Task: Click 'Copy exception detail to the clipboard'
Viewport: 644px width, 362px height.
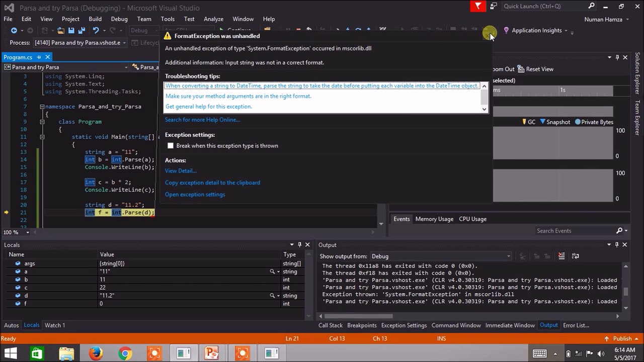Action: coord(212,183)
